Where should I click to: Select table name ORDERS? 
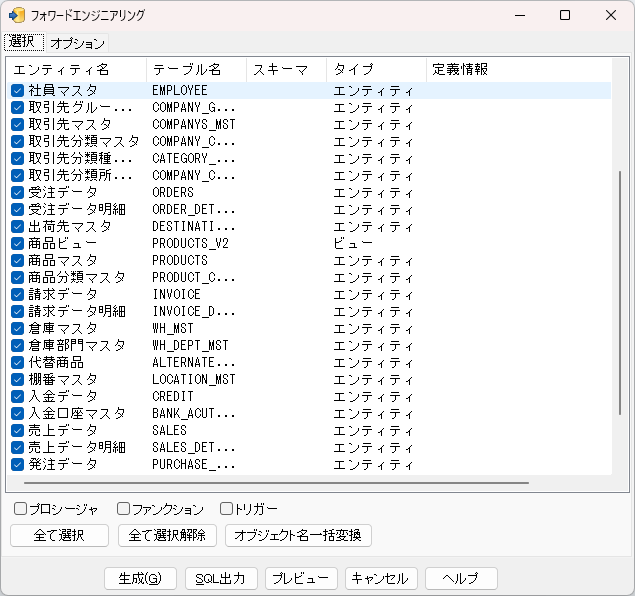173,192
